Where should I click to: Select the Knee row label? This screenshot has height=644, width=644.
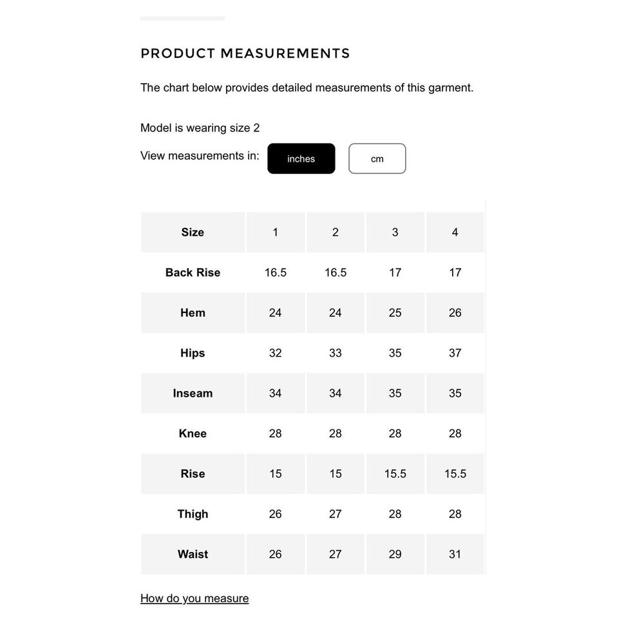click(193, 433)
